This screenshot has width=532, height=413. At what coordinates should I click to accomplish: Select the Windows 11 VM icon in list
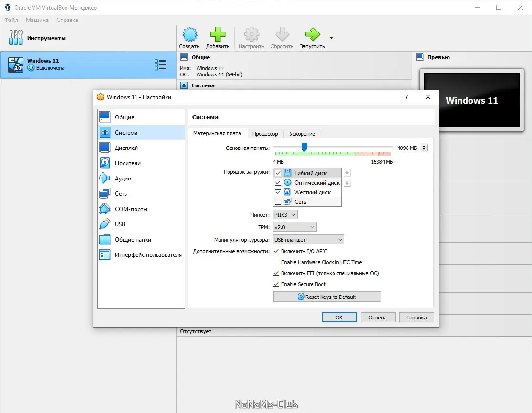coord(16,64)
